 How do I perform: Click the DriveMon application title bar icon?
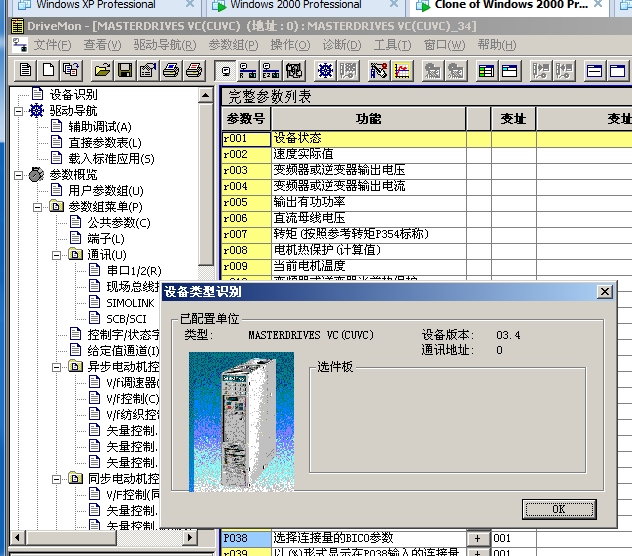pyautogui.click(x=17, y=26)
